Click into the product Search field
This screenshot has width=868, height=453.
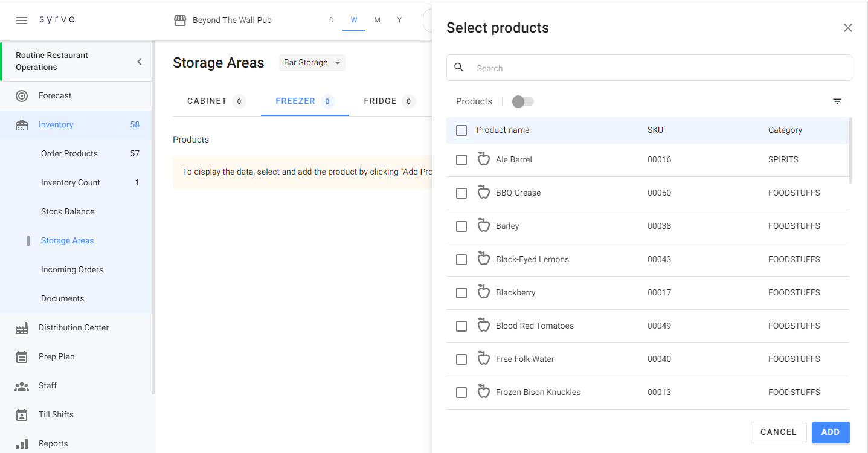(x=658, y=68)
